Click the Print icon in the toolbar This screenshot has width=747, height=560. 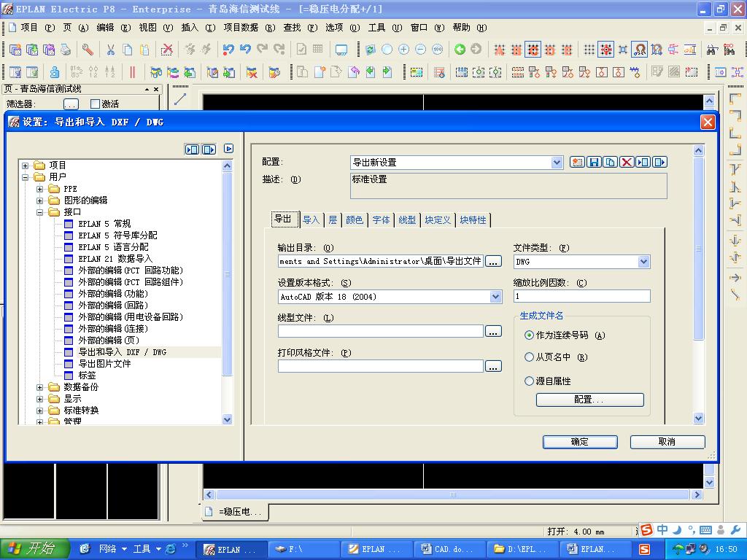tap(66, 50)
